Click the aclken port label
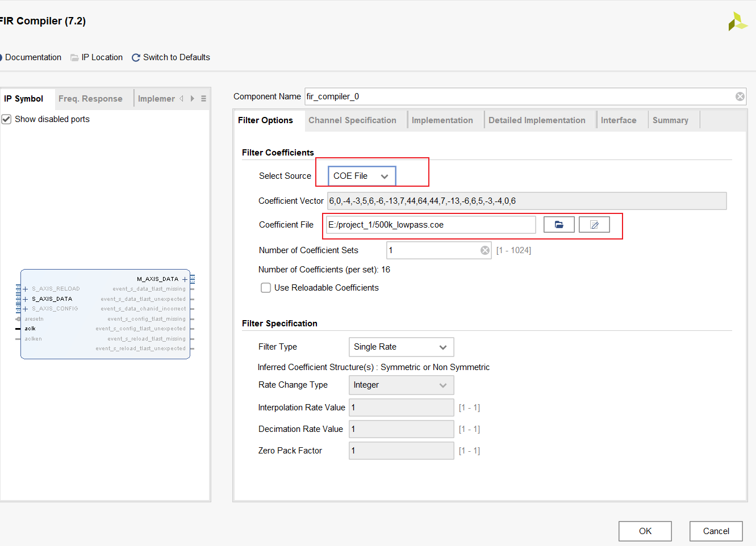 tap(33, 339)
